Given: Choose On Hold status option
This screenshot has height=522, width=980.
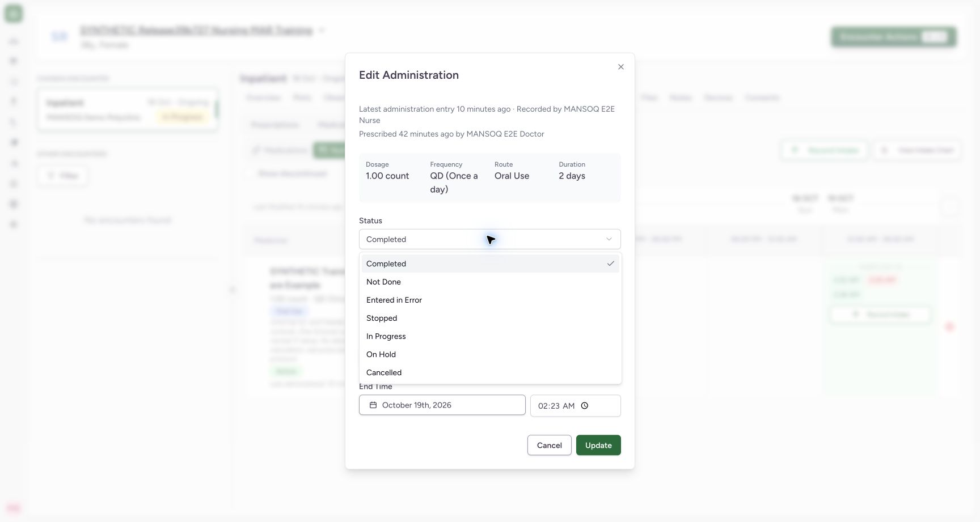Looking at the screenshot, I should coord(490,354).
